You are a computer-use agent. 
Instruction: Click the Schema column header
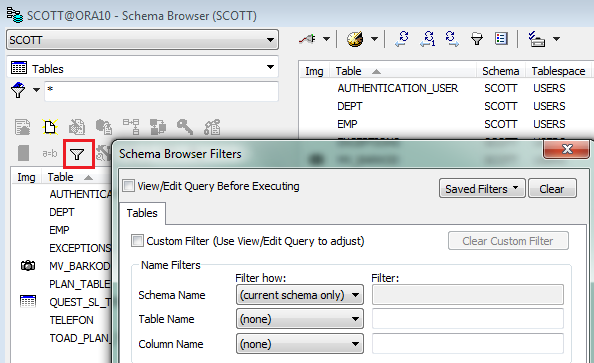(x=501, y=71)
